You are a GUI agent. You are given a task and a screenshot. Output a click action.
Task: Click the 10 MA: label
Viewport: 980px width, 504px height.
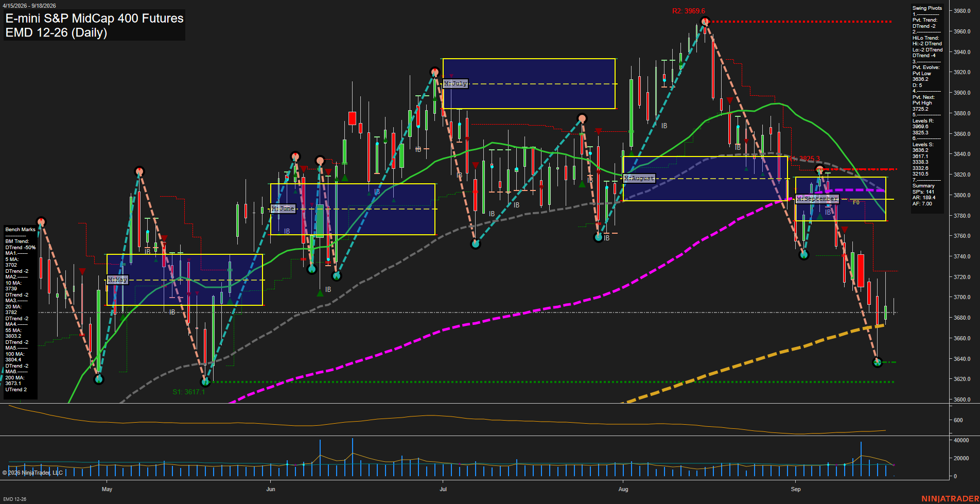click(13, 283)
